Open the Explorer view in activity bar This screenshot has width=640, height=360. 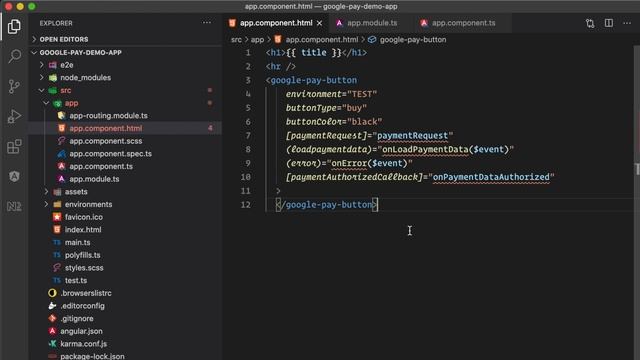tap(14, 27)
